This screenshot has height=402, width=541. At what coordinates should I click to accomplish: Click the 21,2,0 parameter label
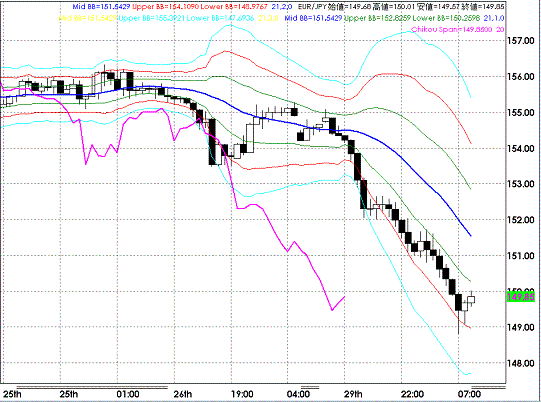coord(282,7)
